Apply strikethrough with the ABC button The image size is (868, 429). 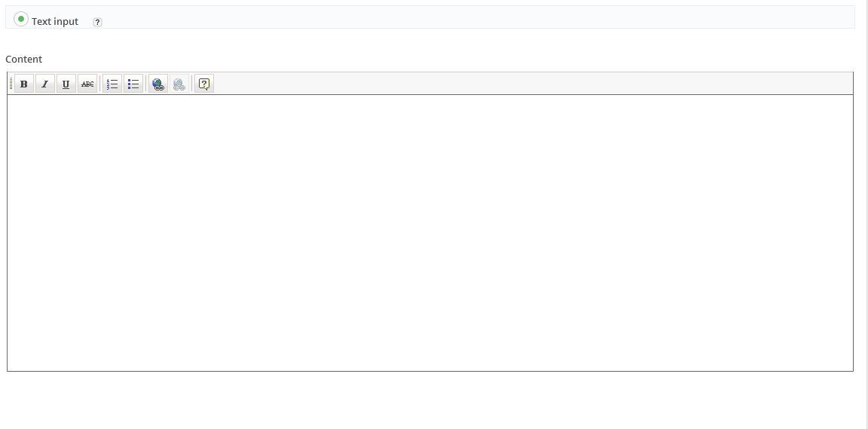tap(87, 84)
